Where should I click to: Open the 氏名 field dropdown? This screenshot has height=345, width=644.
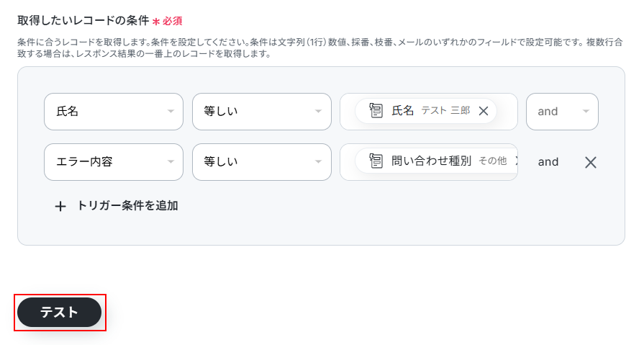(113, 112)
